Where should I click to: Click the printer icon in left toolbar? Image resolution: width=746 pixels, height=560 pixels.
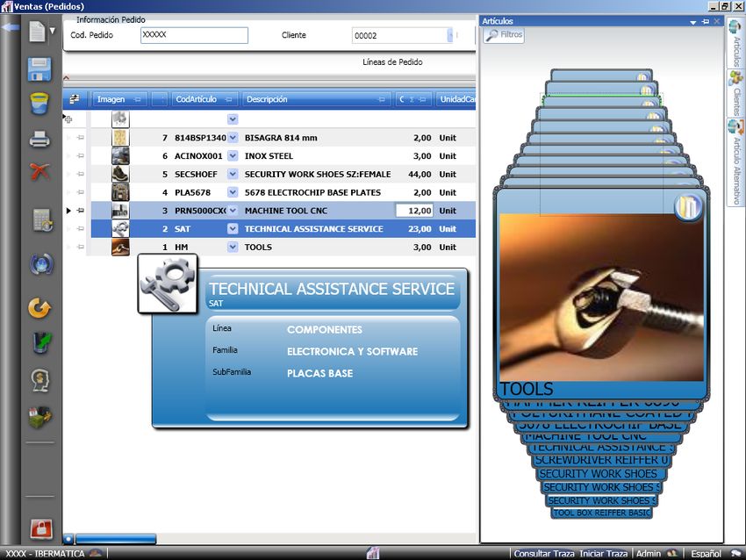[39, 138]
